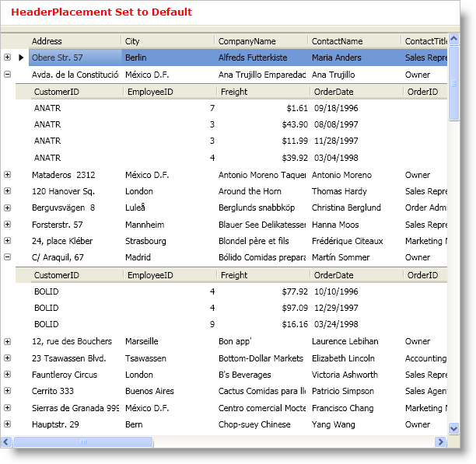Select the Francisco Chang cell
Screen dimensions: 476x464
point(354,408)
